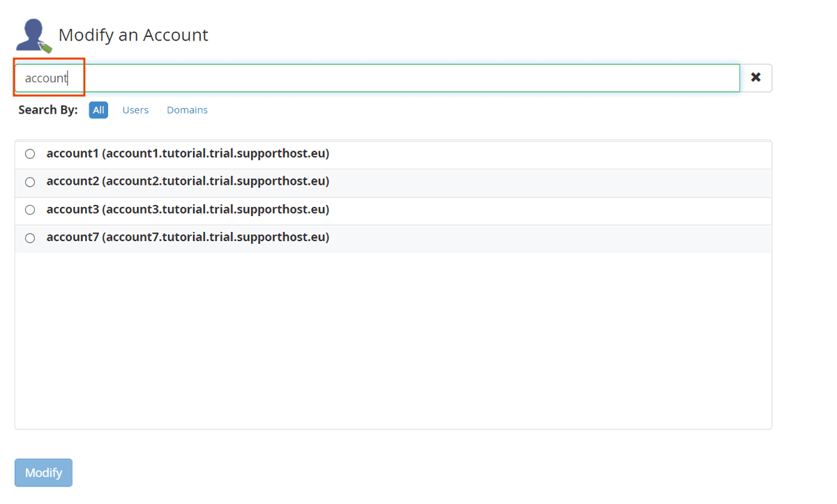Click inside the account search field
The height and width of the screenshot is (504, 837).
pyautogui.click(x=349, y=77)
